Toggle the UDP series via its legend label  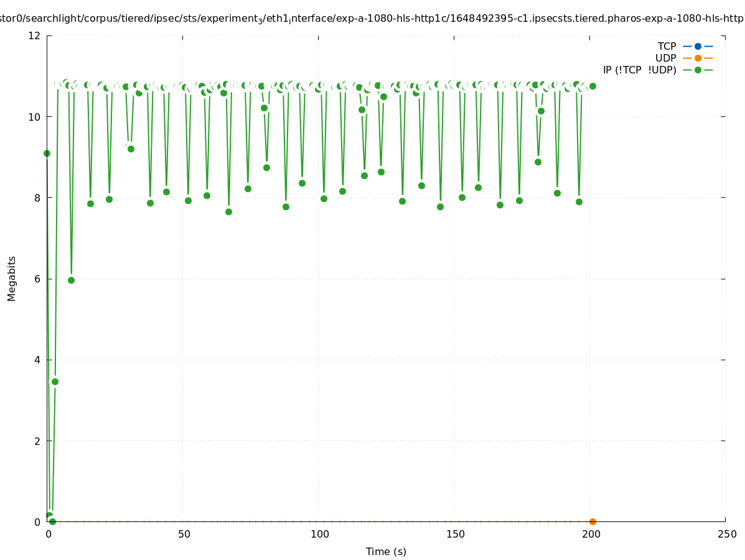point(665,58)
